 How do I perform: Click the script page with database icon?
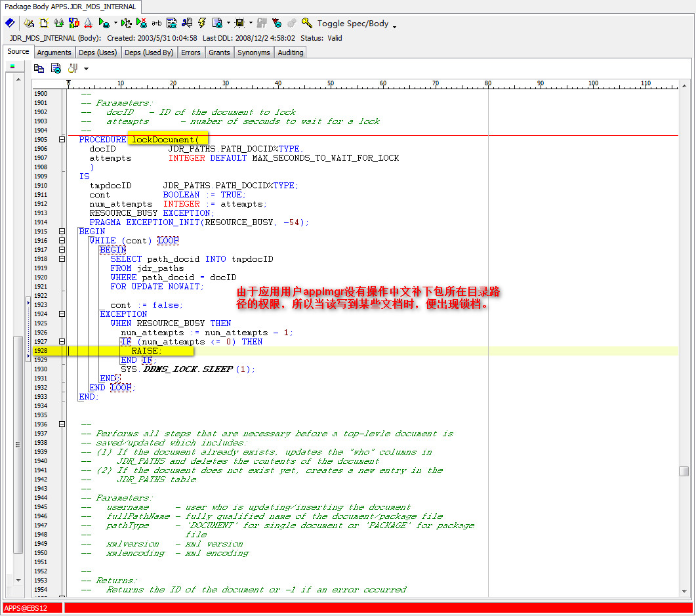(171, 23)
